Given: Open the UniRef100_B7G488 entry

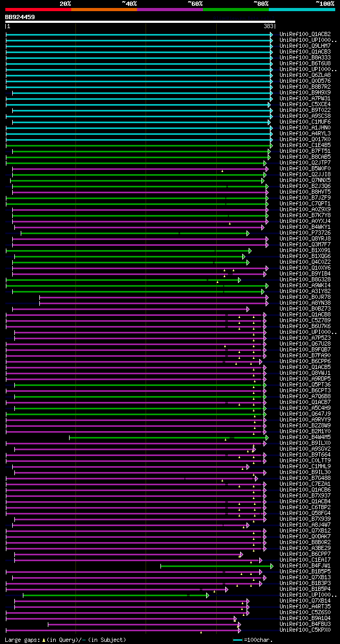Looking at the screenshot, I should [x=305, y=478].
